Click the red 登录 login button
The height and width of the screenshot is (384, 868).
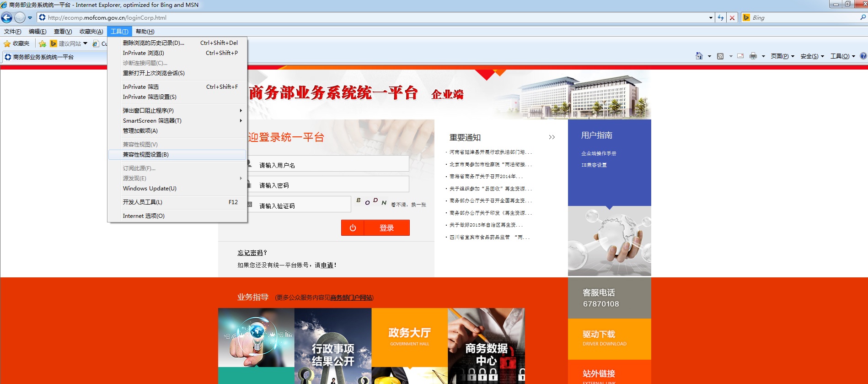tap(375, 228)
